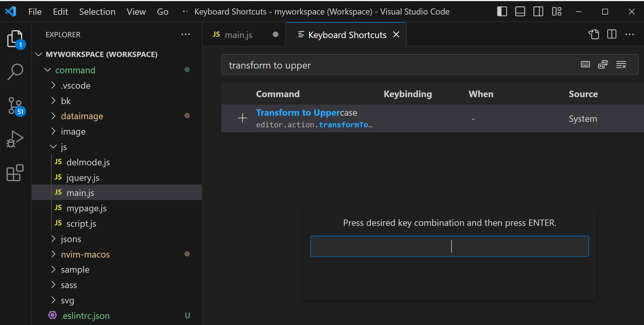Select the Transform to Uppercase command row

pos(432,118)
